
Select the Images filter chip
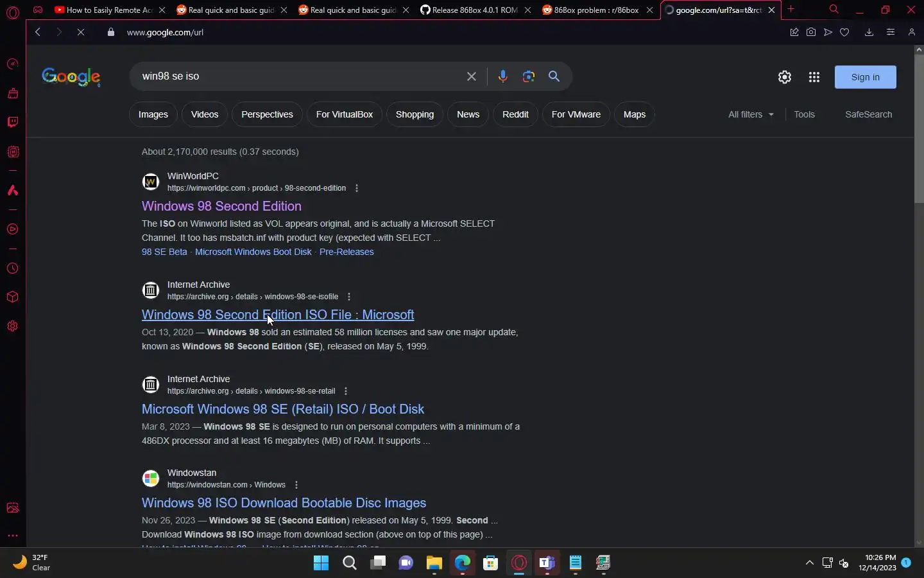point(153,114)
